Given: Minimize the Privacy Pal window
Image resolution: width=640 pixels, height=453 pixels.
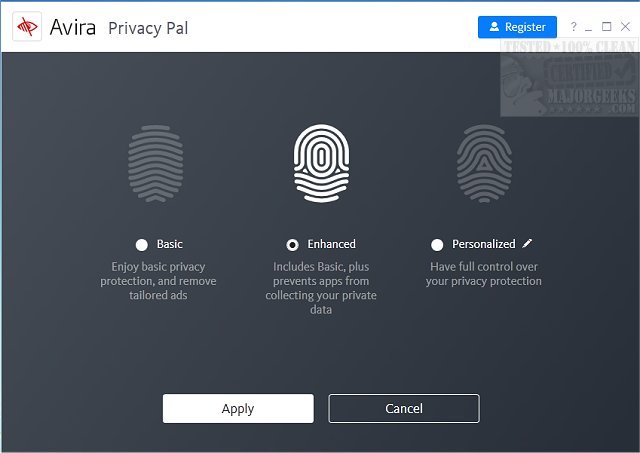Looking at the screenshot, I should [590, 27].
